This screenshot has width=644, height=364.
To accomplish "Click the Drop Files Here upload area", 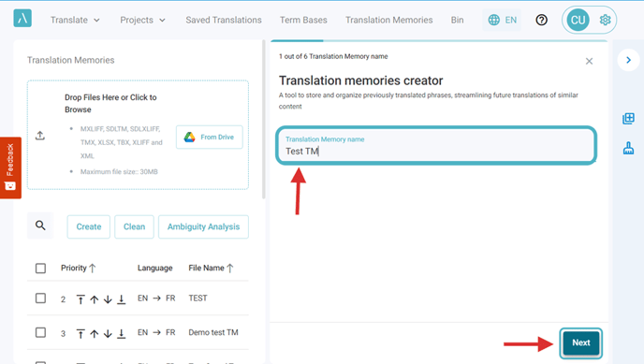I will pos(138,135).
